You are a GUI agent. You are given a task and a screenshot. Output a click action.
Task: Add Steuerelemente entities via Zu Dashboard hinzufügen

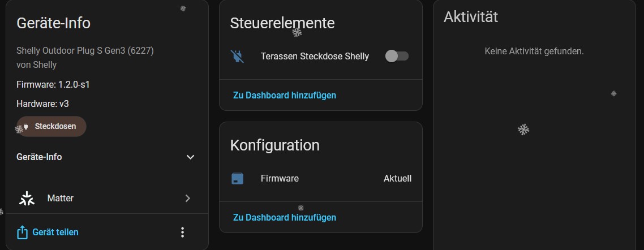285,95
